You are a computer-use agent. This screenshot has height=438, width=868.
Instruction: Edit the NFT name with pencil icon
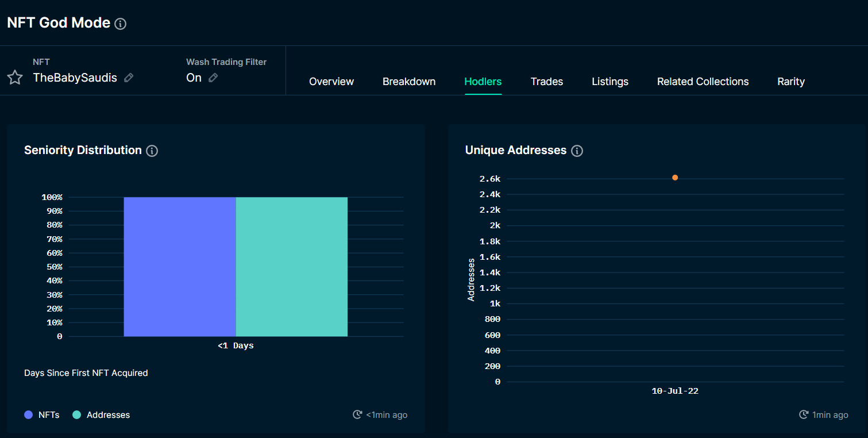pos(129,78)
